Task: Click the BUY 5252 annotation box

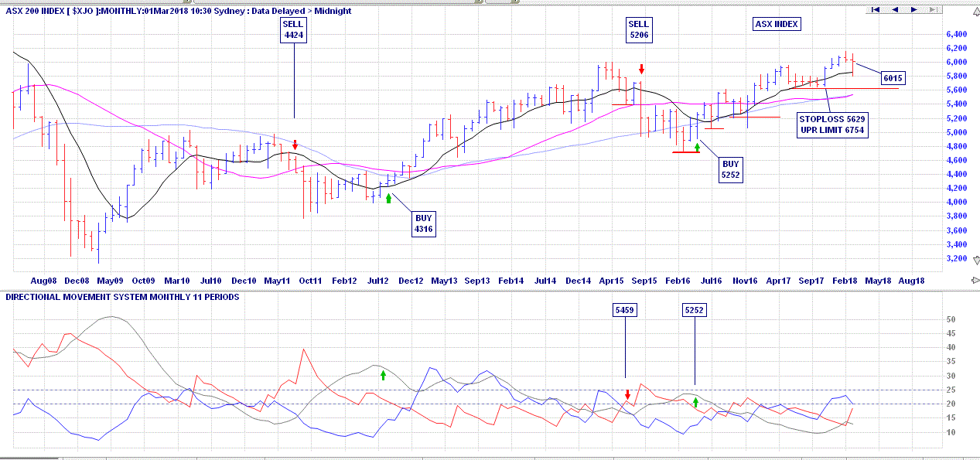Action: coord(731,169)
